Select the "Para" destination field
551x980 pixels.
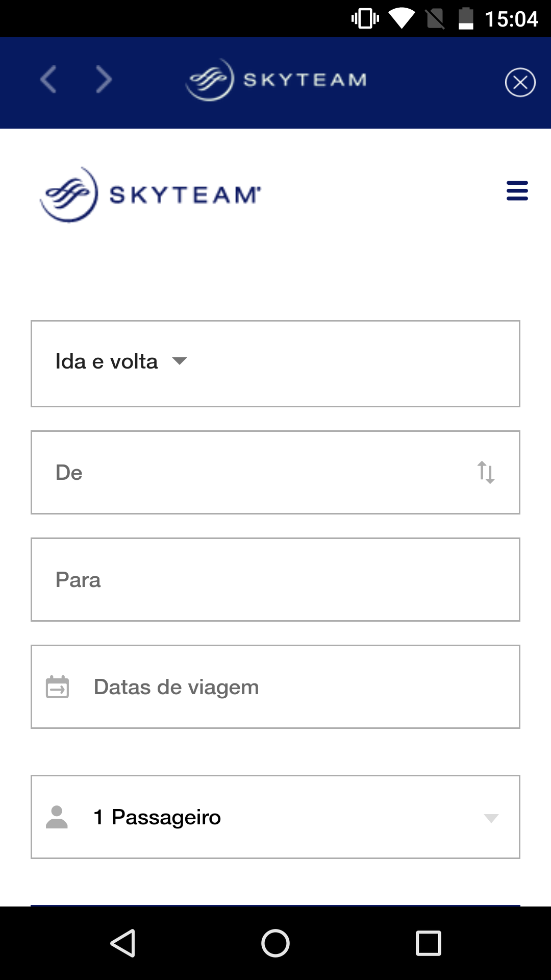point(275,579)
